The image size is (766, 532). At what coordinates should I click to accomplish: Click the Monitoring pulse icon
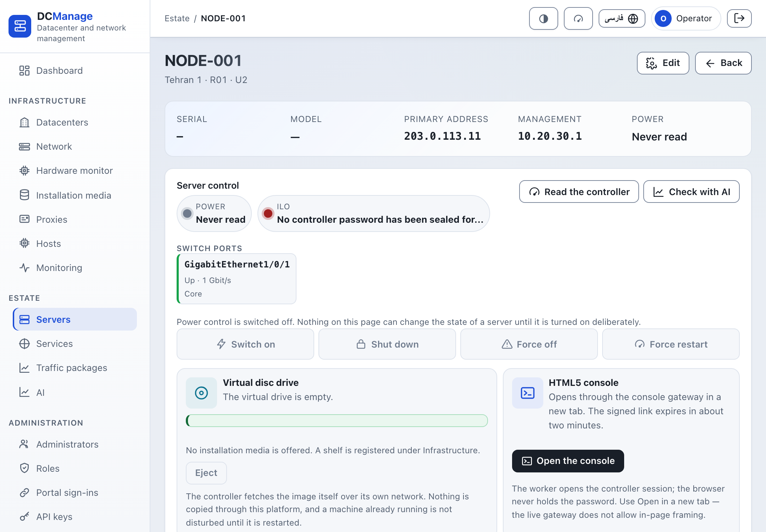[24, 267]
